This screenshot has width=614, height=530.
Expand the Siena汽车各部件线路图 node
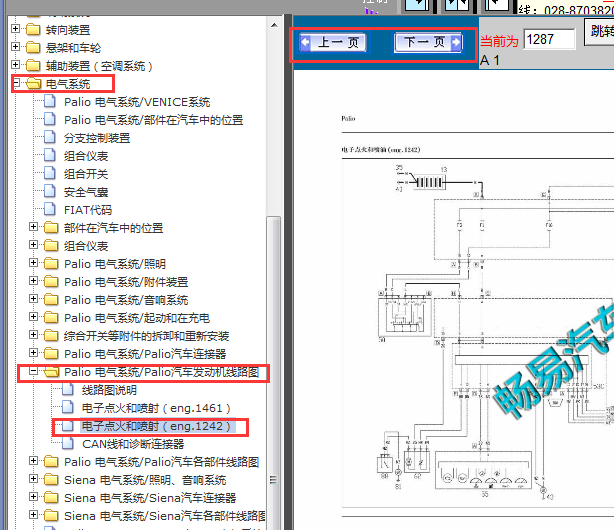(33, 515)
